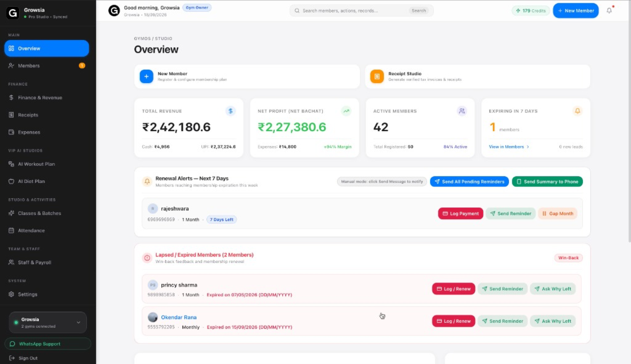Open Settings from the sidebar
Viewport: 631px width, 364px height.
point(47,294)
